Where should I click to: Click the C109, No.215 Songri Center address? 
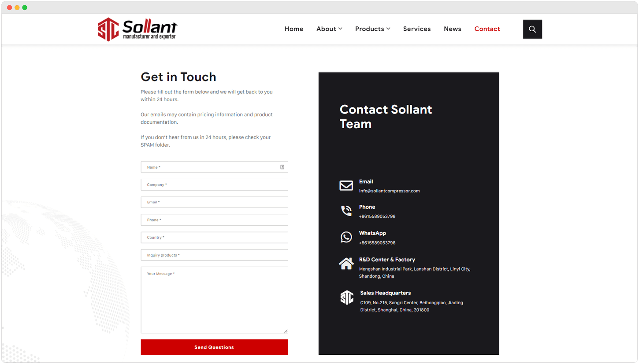tap(412, 306)
